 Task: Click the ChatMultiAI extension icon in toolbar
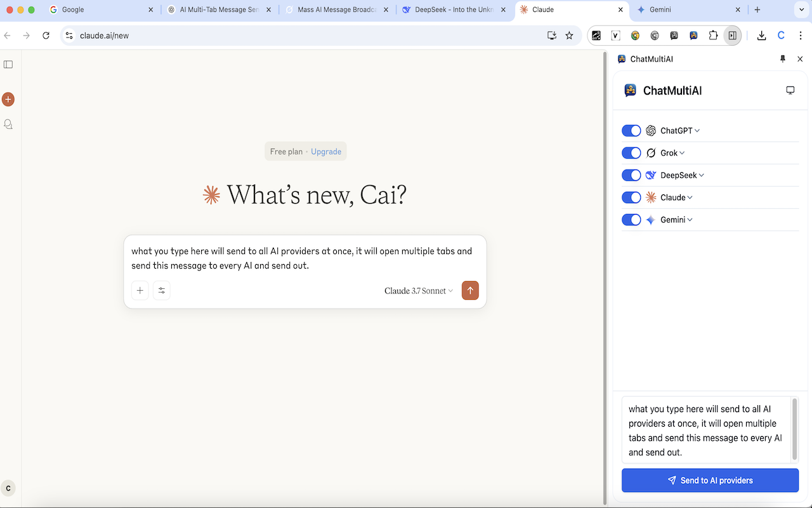point(693,36)
